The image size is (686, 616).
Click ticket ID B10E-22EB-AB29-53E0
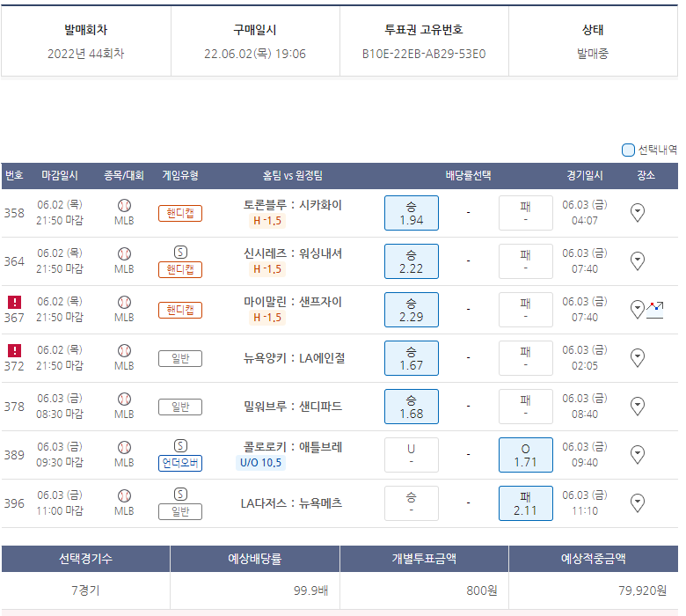point(424,54)
